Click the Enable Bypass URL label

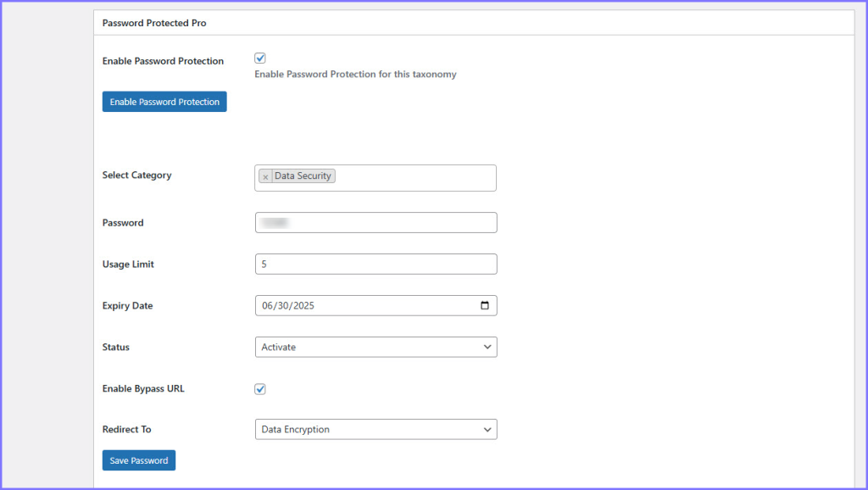pyautogui.click(x=143, y=389)
